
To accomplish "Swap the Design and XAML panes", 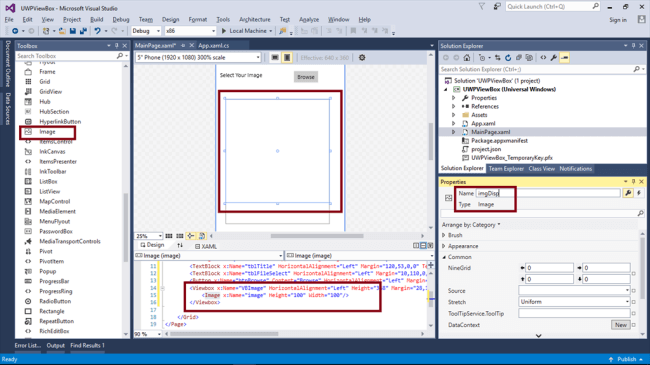I will pos(180,246).
